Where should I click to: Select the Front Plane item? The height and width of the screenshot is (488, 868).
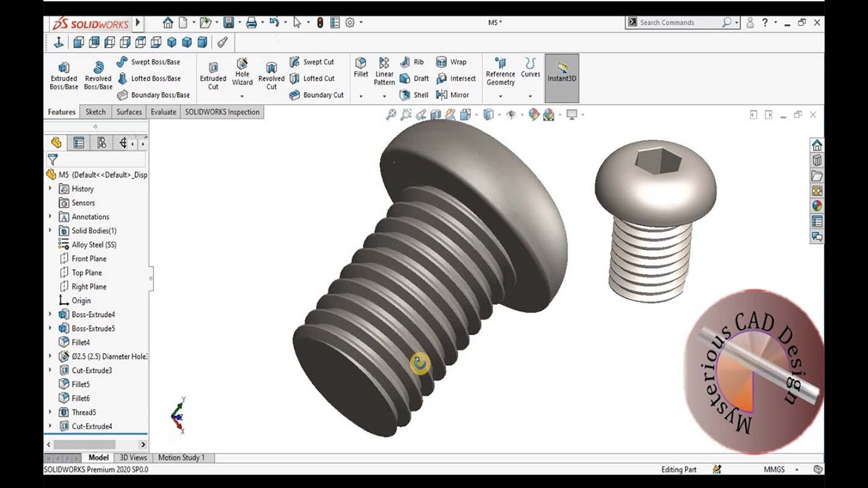(x=82, y=259)
